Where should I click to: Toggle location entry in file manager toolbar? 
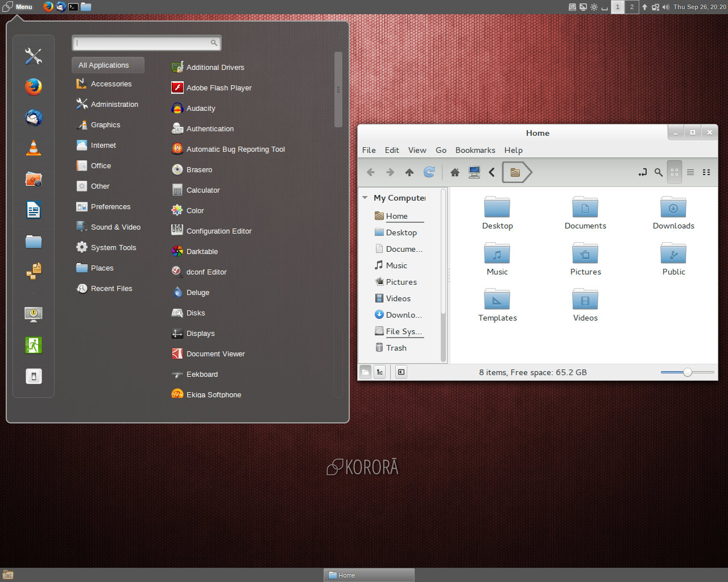pyautogui.click(x=643, y=172)
